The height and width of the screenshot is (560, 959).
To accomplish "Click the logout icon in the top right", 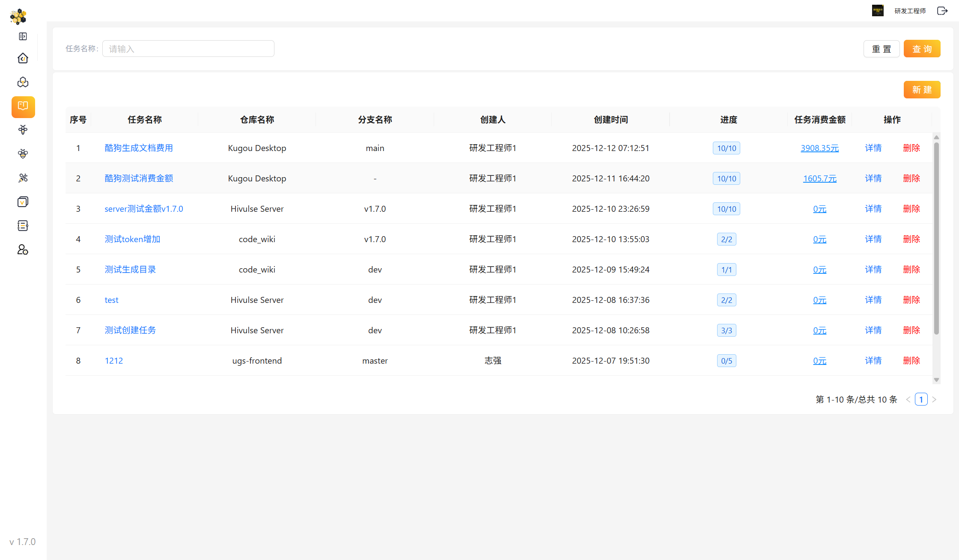I will (x=942, y=10).
